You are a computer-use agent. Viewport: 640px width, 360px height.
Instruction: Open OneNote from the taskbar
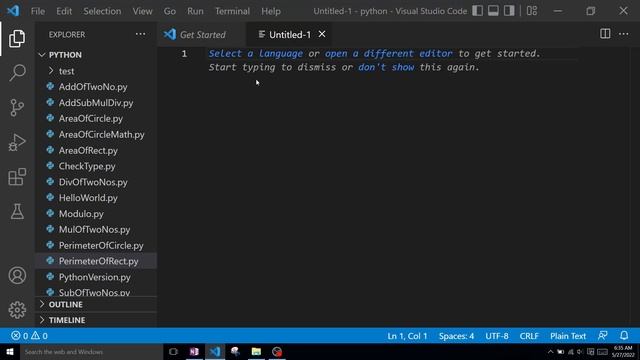(x=194, y=351)
